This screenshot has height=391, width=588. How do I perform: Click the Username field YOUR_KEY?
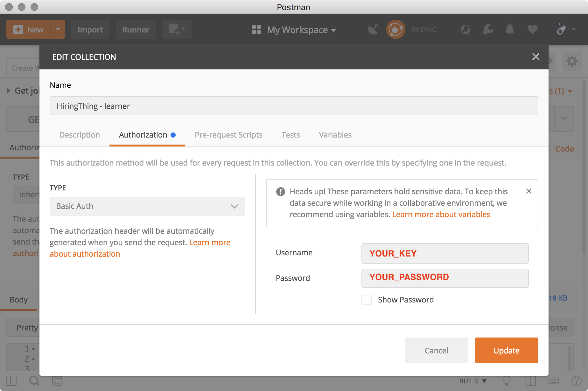pos(445,253)
